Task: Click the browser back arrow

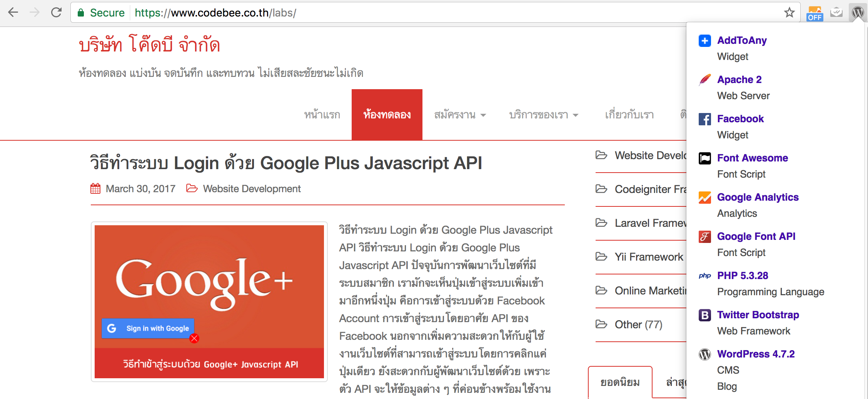Action: click(x=13, y=13)
